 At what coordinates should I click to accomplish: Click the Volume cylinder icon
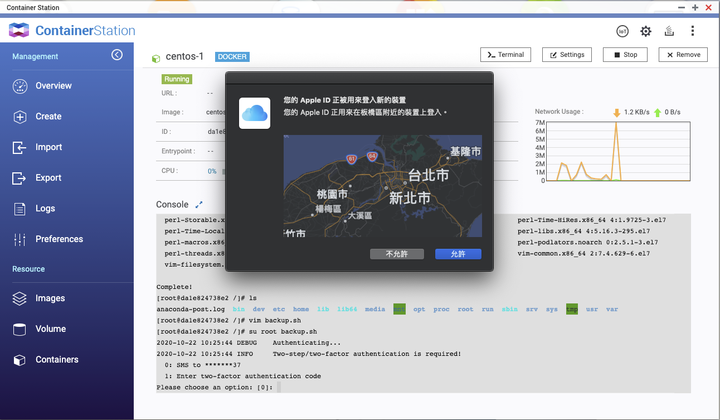tap(19, 329)
